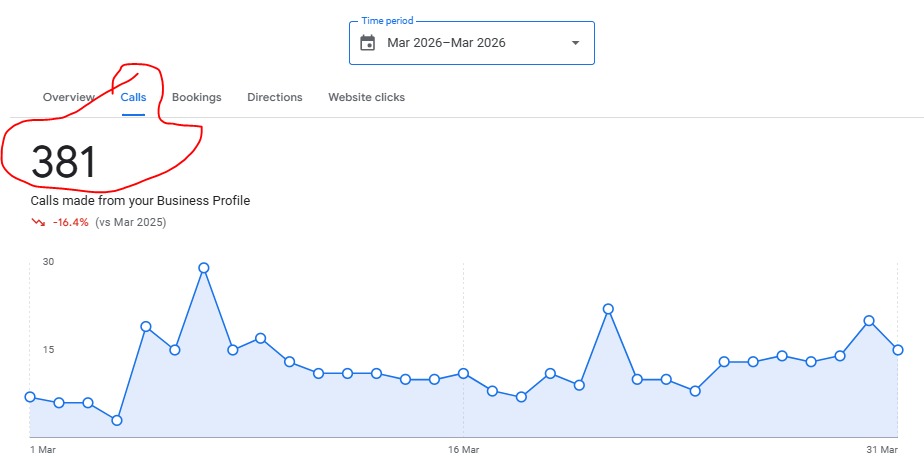Click the 31 Mar data point
This screenshot has height=468, width=924.
pyautogui.click(x=897, y=350)
